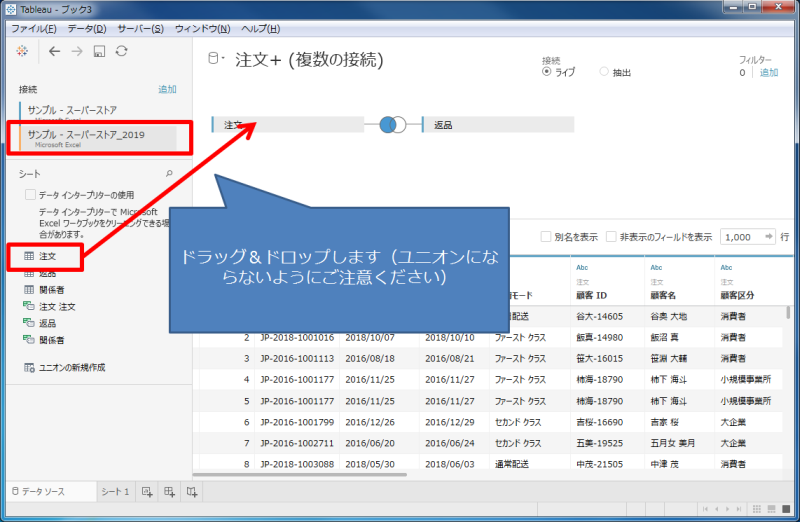Create new story icon in bottom tabs
800x522 pixels.
(192, 492)
